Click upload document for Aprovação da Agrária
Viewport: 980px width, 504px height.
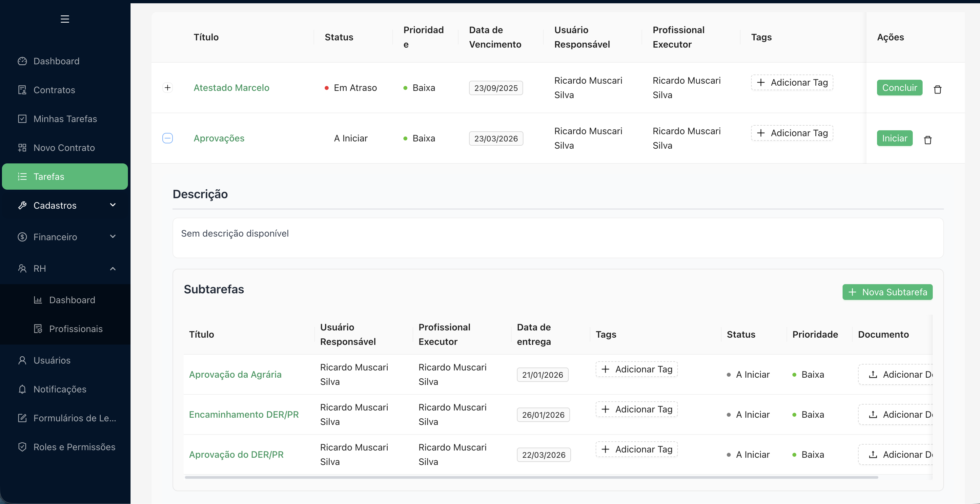(898, 375)
